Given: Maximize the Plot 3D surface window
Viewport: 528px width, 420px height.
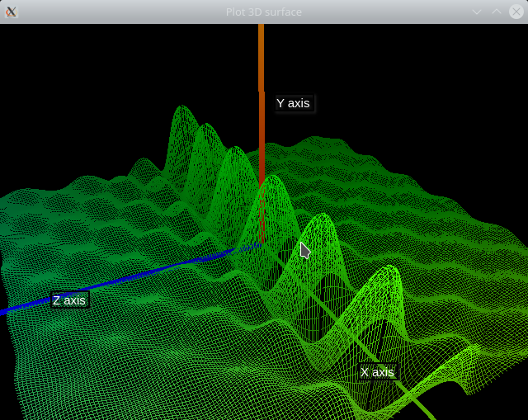Looking at the screenshot, I should pyautogui.click(x=496, y=12).
